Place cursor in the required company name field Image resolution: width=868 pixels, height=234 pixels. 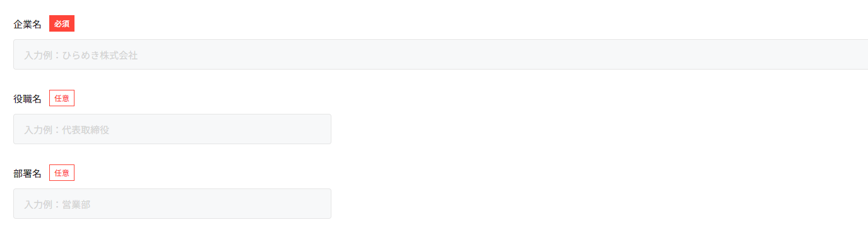441,54
